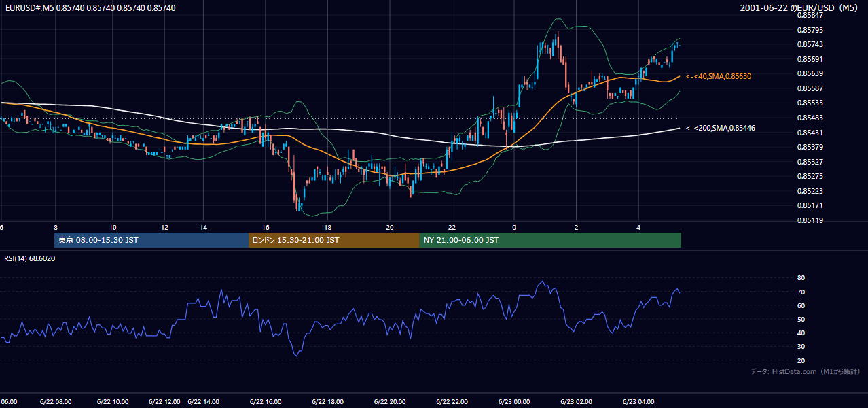This screenshot has height=408, width=868.
Task: Click RSI scale value 50
Action: point(801,319)
